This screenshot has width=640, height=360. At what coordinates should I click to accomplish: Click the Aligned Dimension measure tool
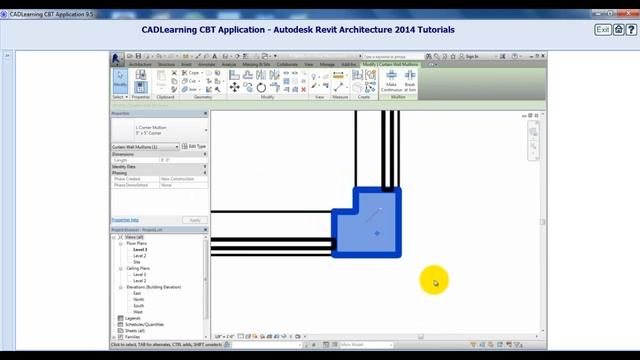(x=338, y=75)
